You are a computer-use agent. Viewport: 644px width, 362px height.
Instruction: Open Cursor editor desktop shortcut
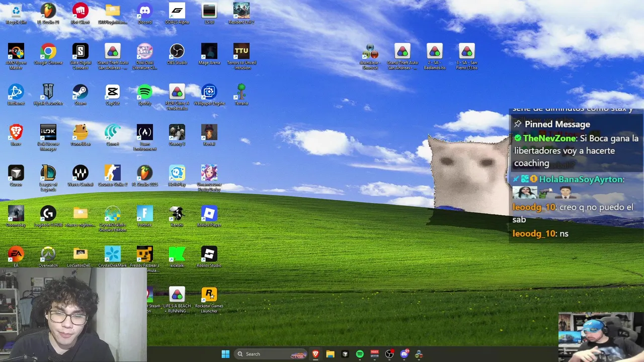(16, 176)
